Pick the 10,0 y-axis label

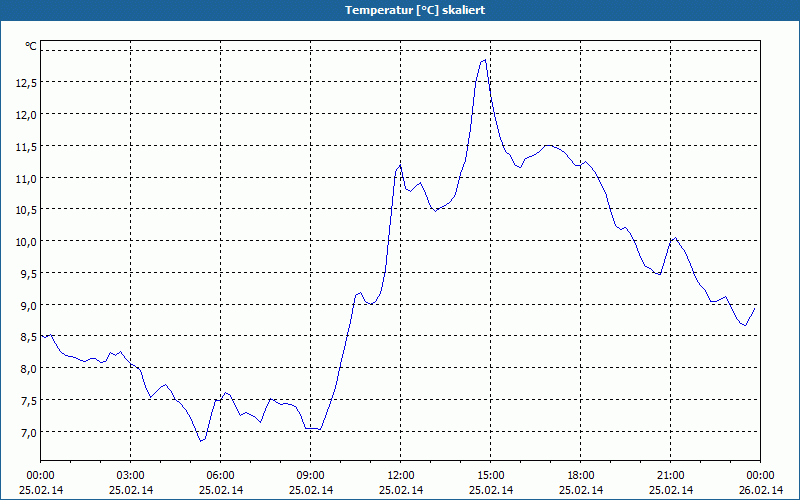coord(26,242)
